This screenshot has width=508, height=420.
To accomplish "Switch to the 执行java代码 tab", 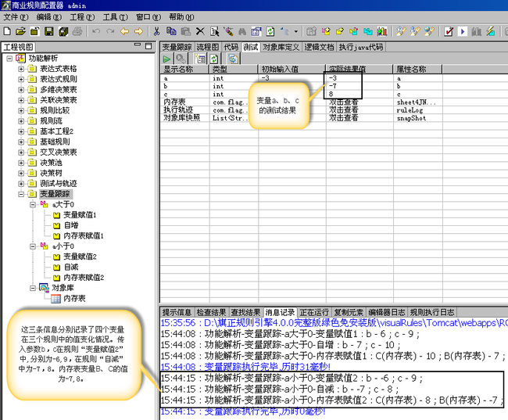I will pos(361,48).
